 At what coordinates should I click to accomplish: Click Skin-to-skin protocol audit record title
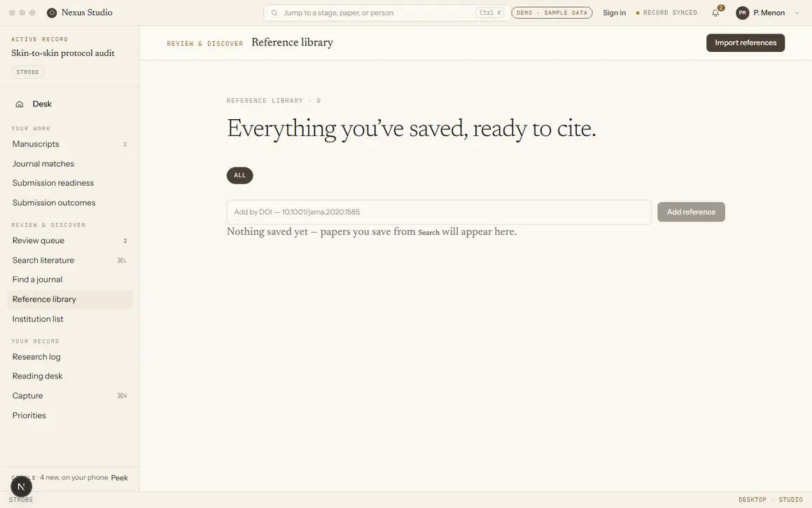63,53
